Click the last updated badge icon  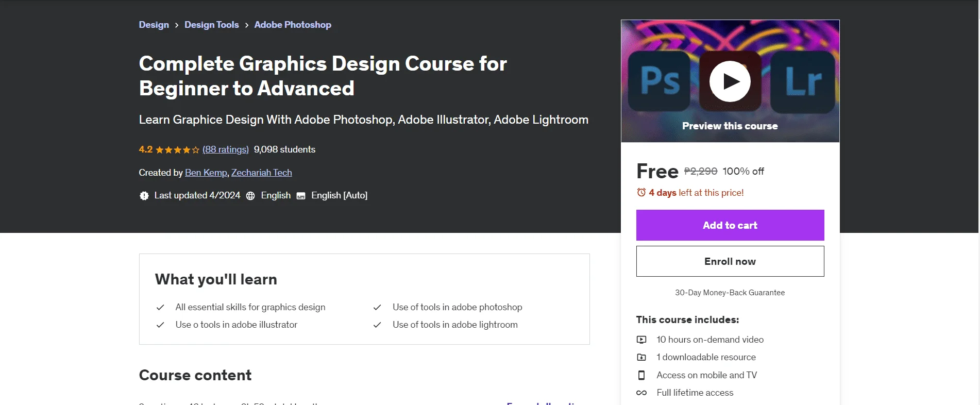pos(144,196)
